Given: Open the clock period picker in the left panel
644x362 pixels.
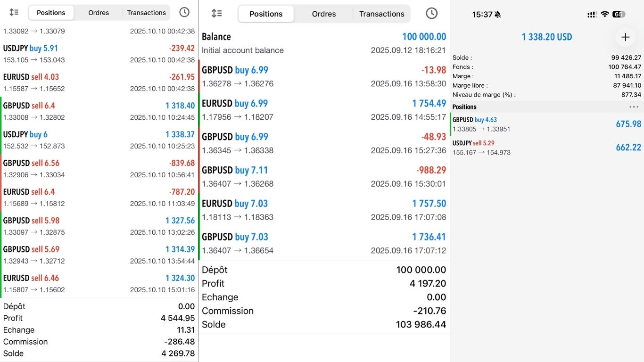Looking at the screenshot, I should tap(184, 13).
